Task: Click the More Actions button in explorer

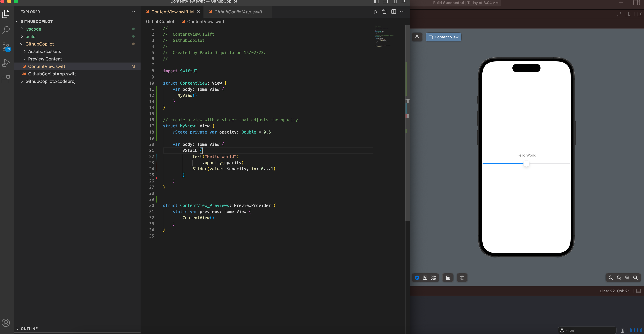Action: coord(132,12)
